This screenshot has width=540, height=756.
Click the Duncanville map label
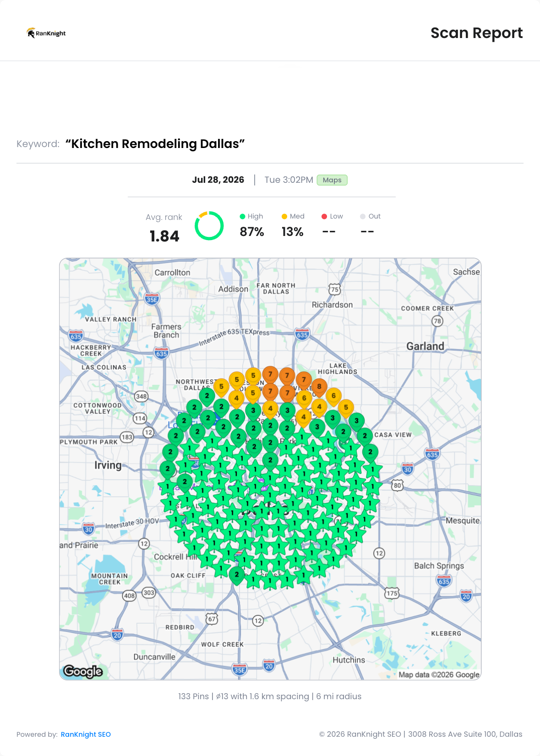(x=154, y=657)
